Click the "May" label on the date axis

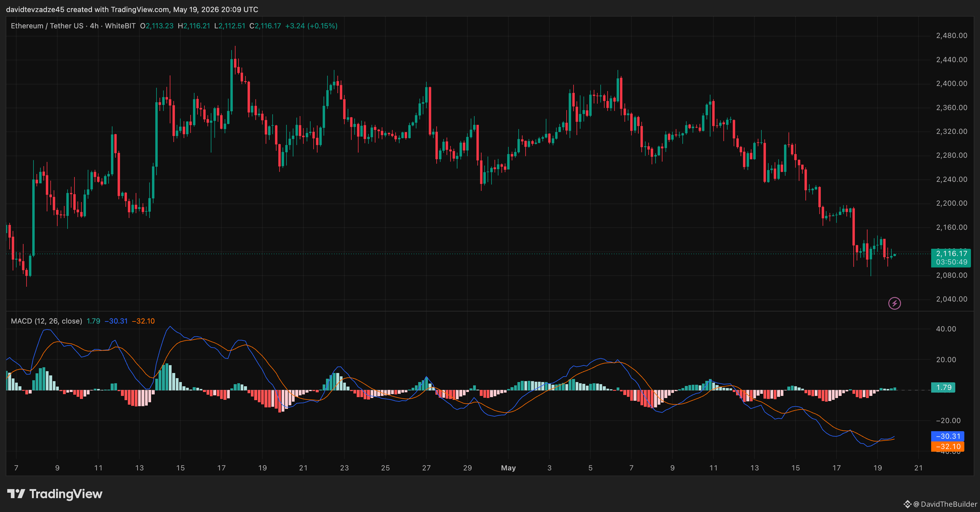(508, 468)
